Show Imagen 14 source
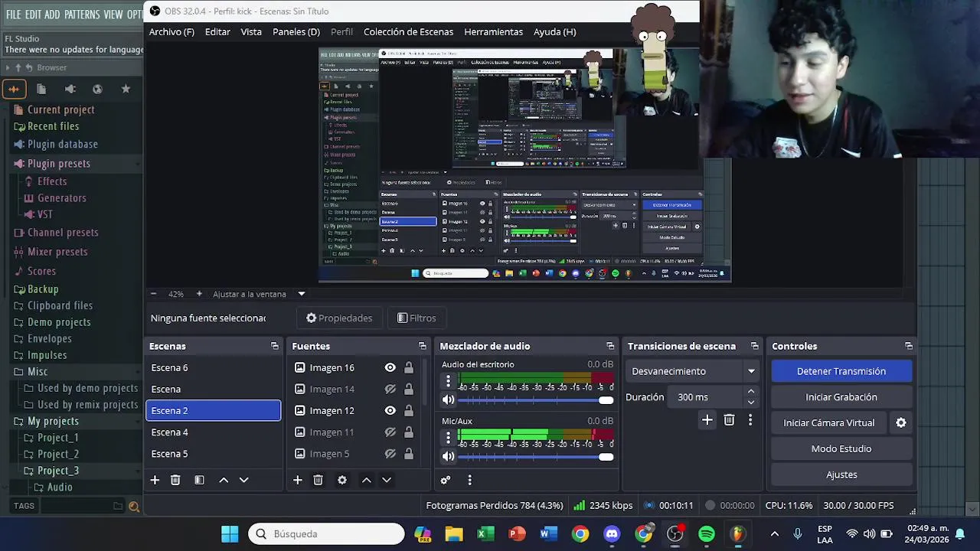 [390, 389]
